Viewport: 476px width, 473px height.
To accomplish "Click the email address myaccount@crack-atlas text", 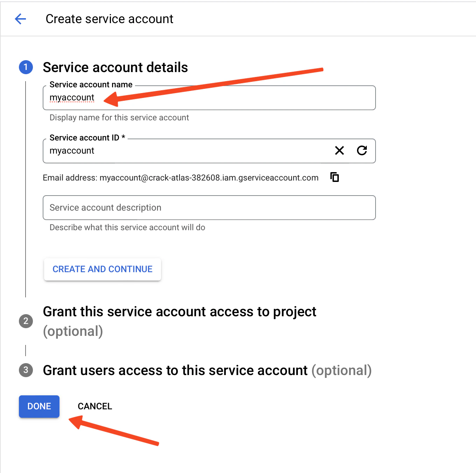I will pos(209,178).
